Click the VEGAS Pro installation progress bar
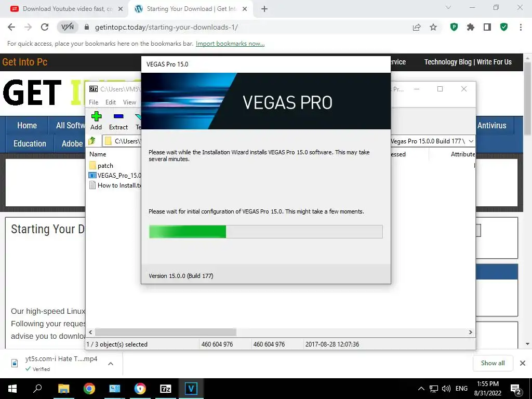The image size is (532, 399). pos(265,232)
